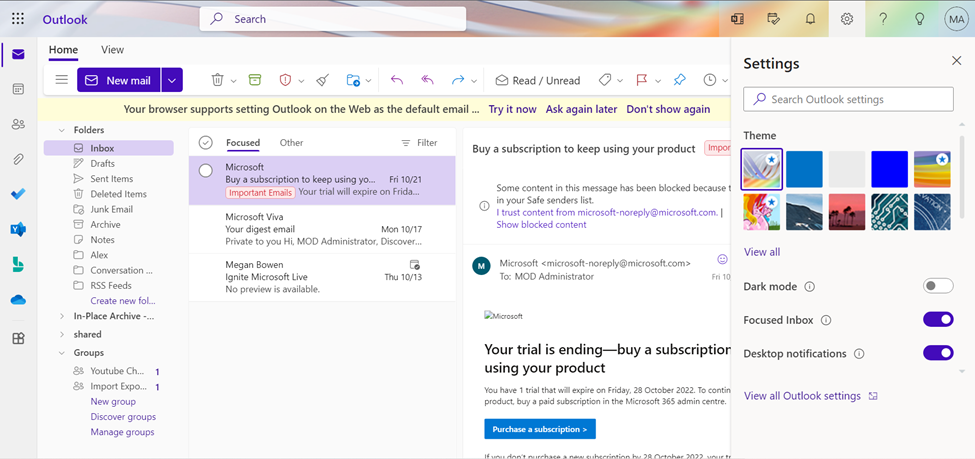Screen dimensions: 975x459
Task: Click the View all themes link
Action: coord(762,252)
